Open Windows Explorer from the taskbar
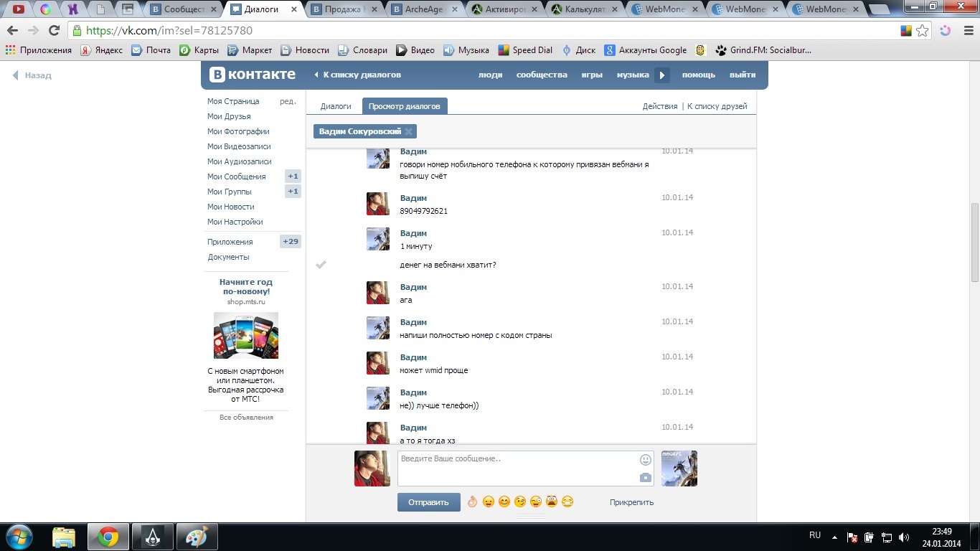 tap(64, 537)
